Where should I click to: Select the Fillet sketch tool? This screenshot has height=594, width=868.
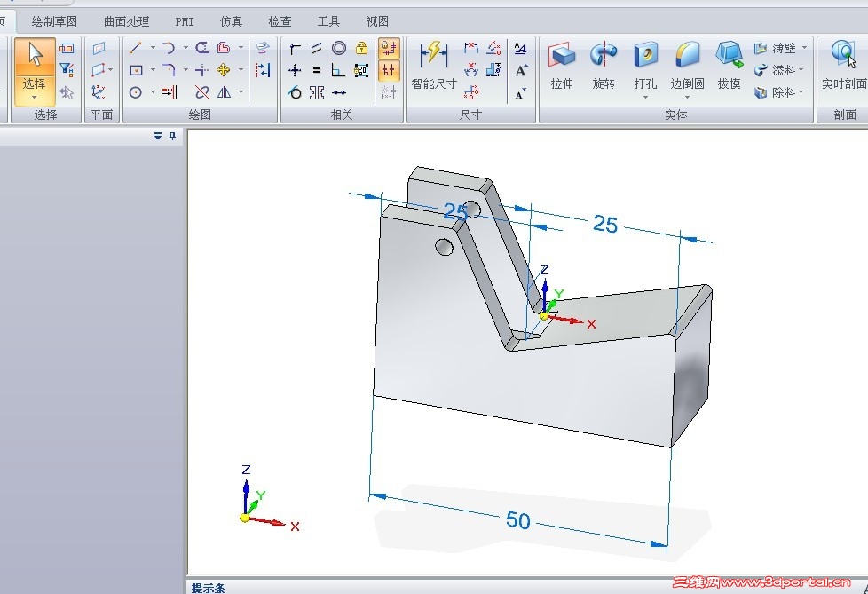click(169, 70)
